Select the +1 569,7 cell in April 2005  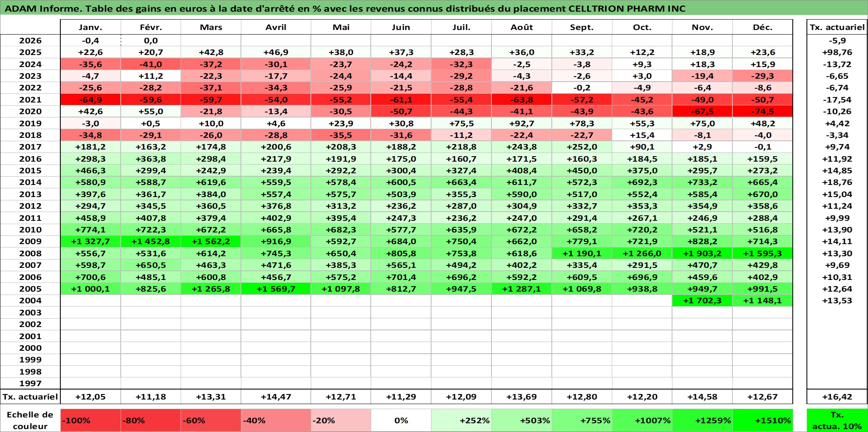pos(276,289)
